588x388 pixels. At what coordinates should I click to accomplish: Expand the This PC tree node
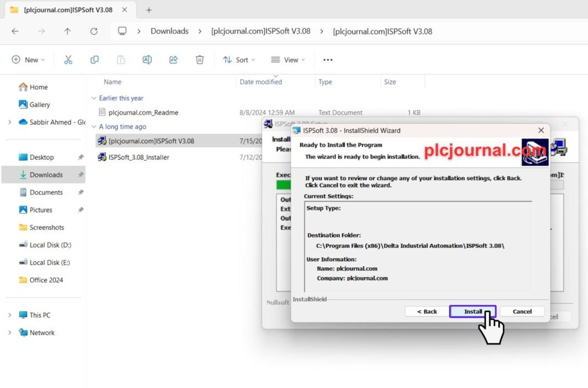point(10,315)
